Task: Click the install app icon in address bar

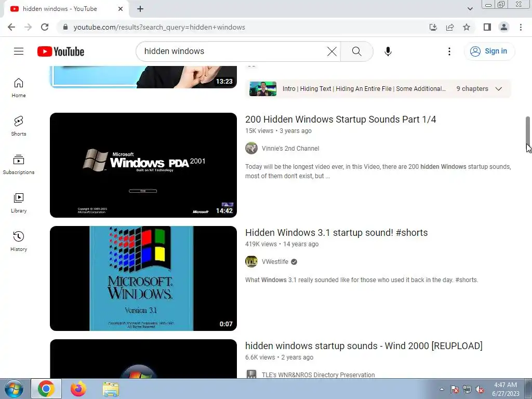Action: coord(433,27)
